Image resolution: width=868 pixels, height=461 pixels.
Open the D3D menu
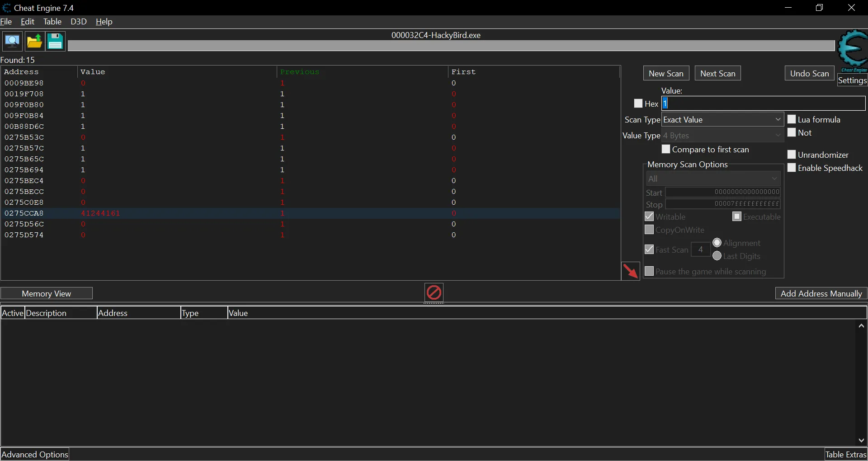tap(79, 22)
